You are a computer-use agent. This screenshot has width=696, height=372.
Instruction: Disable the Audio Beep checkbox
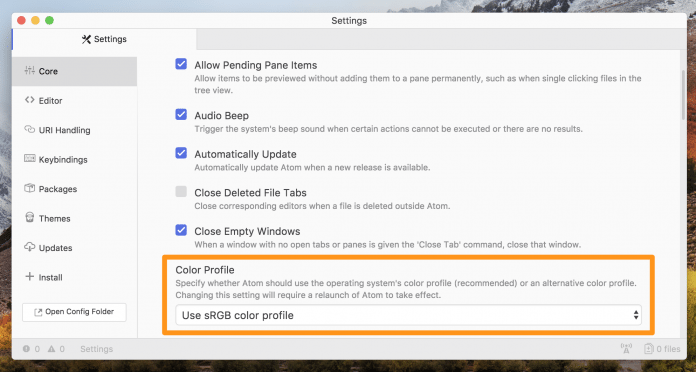(x=181, y=115)
